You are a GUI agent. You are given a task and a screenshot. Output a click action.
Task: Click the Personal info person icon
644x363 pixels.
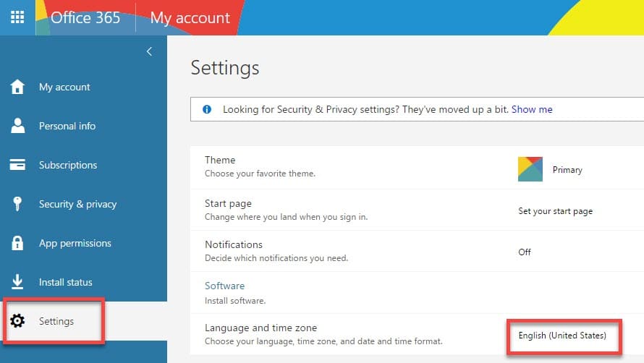(x=17, y=126)
